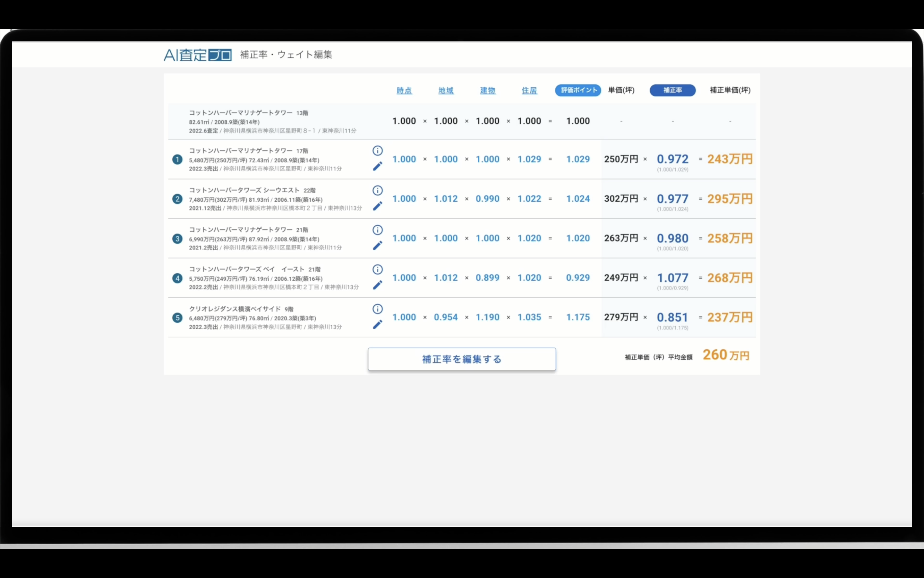
Task: Select number badge 4 of ベイ イースト row
Action: (177, 278)
